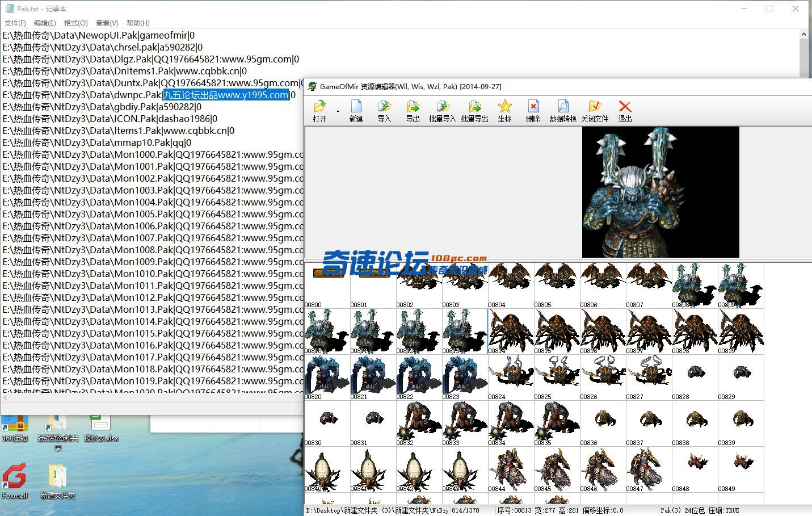Select sprite thumbnail 00837
This screenshot has height=516, width=812.
(649, 423)
